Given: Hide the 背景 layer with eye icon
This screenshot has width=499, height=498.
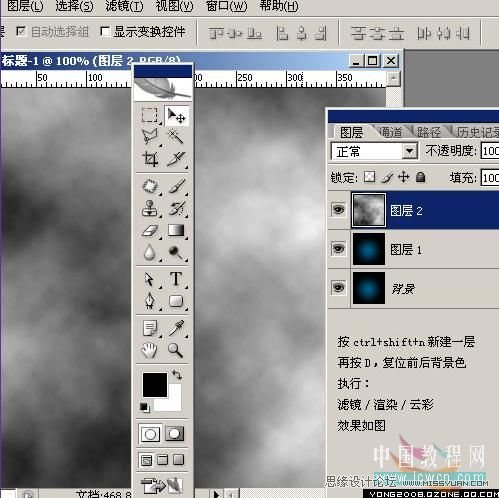Looking at the screenshot, I should [338, 287].
